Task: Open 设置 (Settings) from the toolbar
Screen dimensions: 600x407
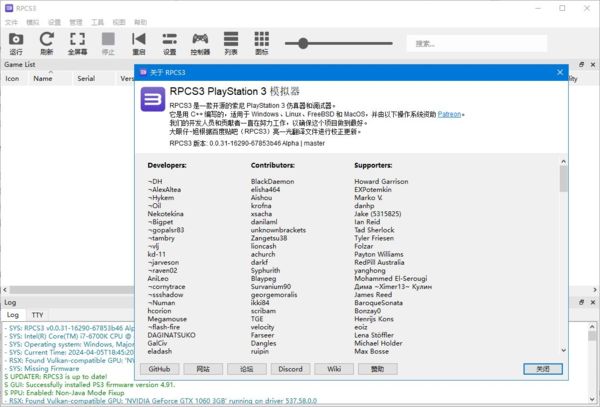Action: point(169,43)
